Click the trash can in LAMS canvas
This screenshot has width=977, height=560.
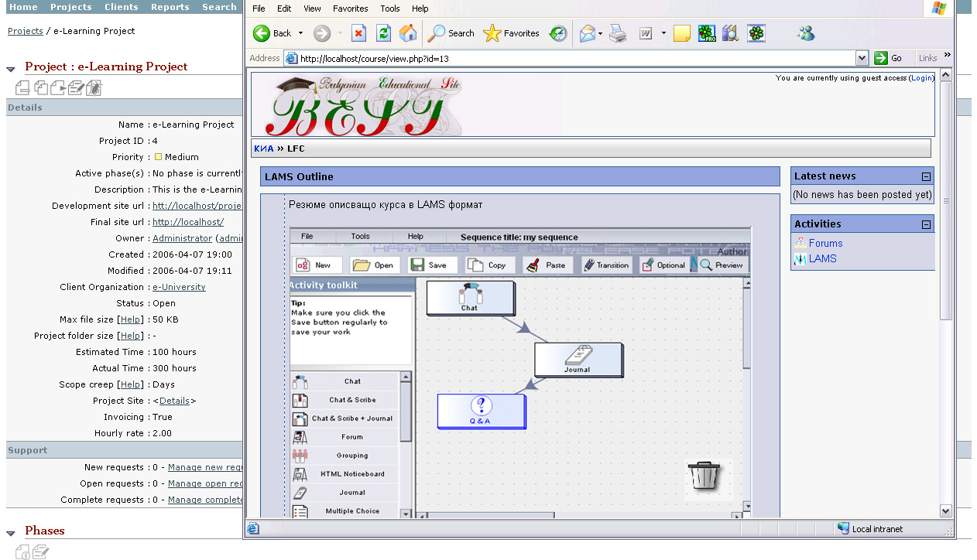(704, 476)
